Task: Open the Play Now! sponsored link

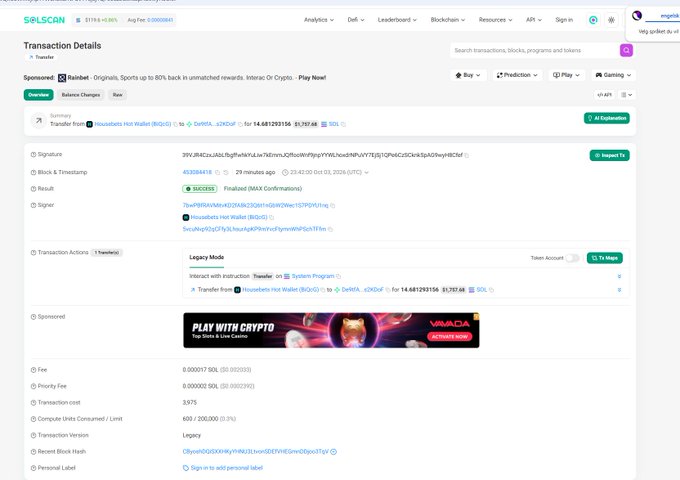Action: click(x=312, y=78)
